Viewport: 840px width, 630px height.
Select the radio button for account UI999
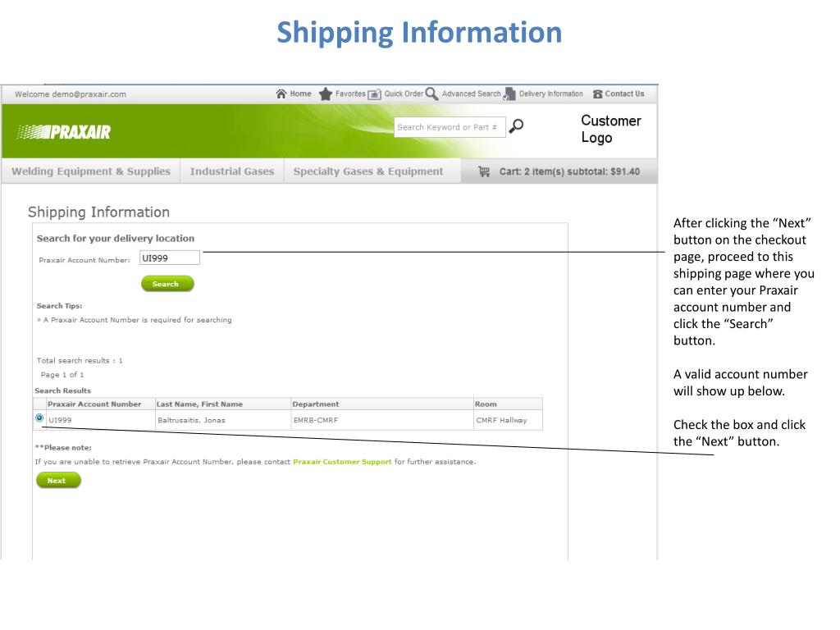(x=39, y=418)
